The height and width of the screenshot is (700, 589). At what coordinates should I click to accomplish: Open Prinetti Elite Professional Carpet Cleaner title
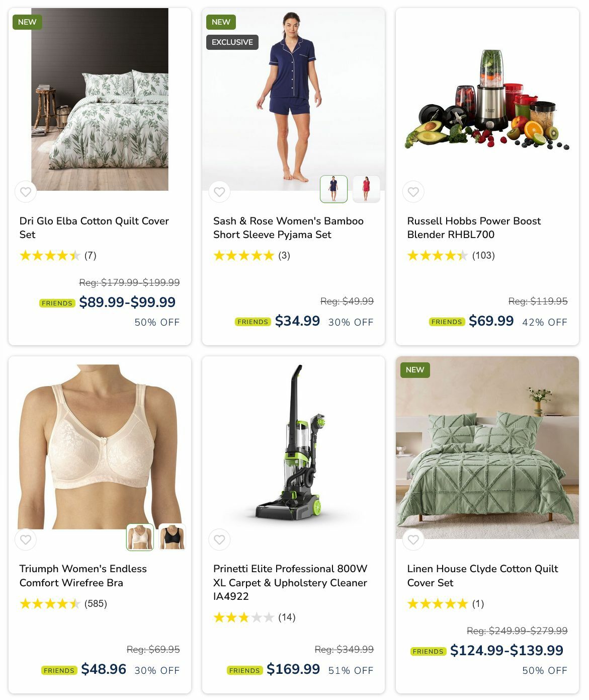point(290,582)
